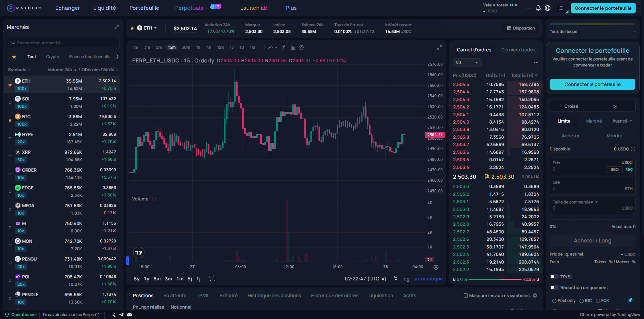
Task: Open the notifications bell
Action: (x=538, y=8)
